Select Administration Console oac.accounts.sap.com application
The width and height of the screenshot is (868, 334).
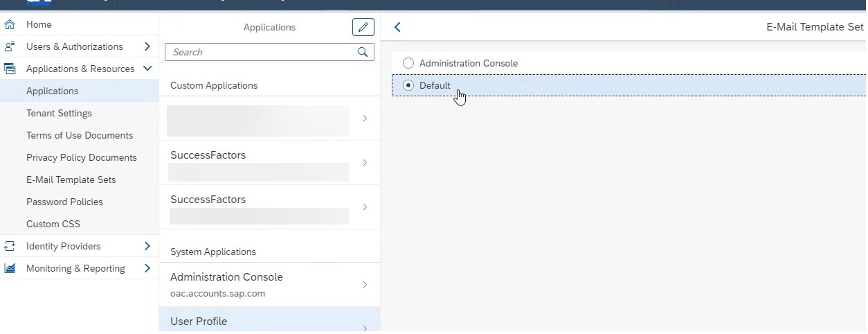click(269, 285)
